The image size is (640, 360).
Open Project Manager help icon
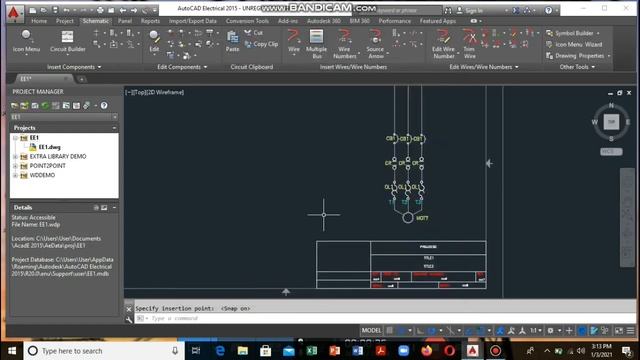coord(104,106)
